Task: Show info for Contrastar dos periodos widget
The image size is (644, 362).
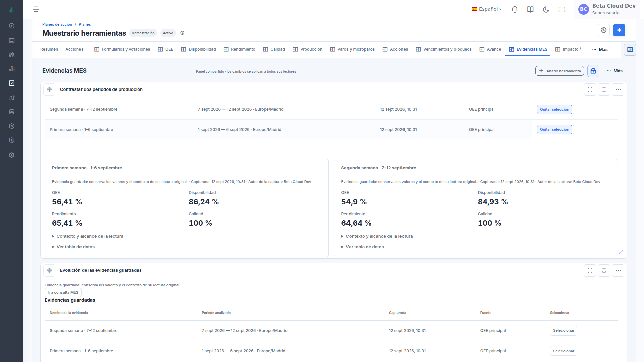Action: [604, 89]
